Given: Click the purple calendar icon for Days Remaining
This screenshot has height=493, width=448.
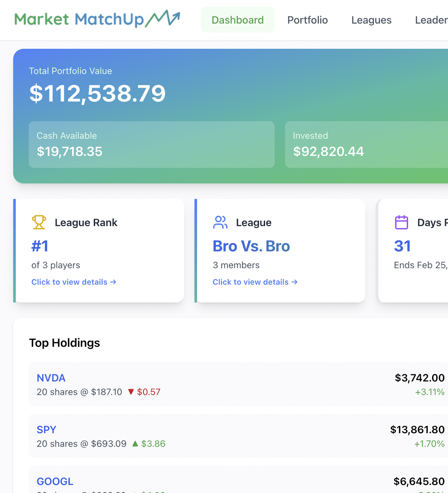Looking at the screenshot, I should coord(401,222).
